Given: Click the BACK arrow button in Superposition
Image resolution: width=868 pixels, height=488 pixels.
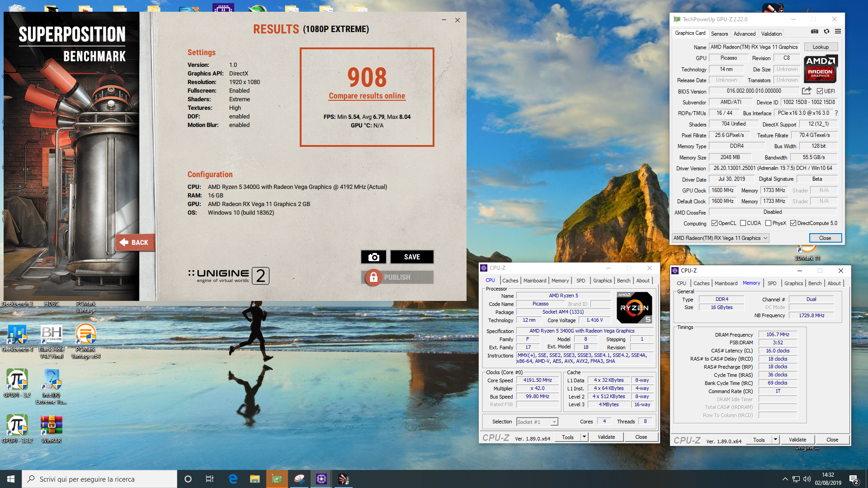Looking at the screenshot, I should (x=135, y=243).
